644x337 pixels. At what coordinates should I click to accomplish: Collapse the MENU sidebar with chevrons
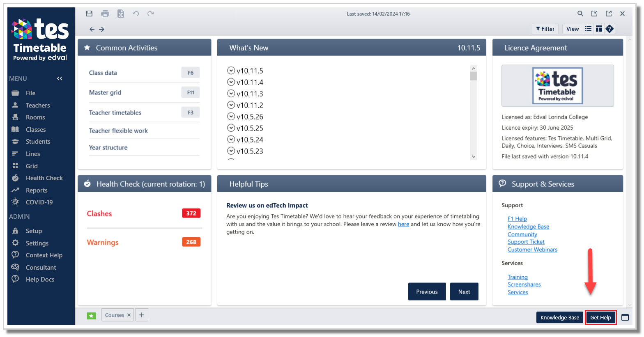(60, 78)
